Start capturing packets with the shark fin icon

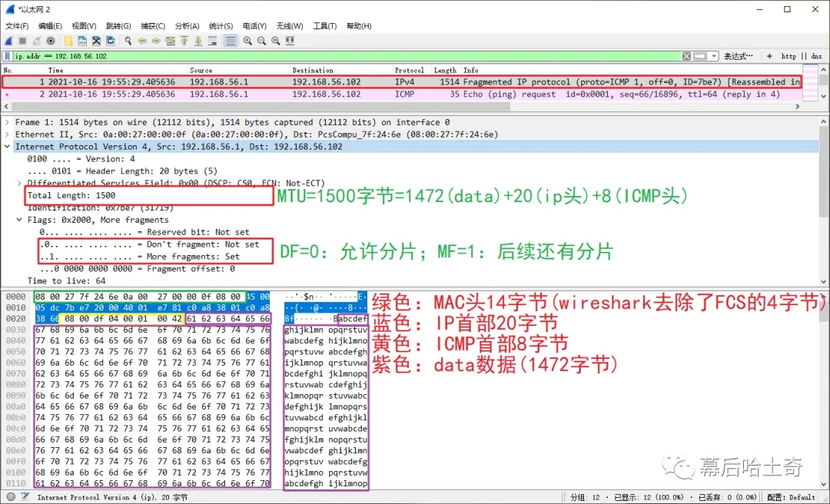point(9,41)
